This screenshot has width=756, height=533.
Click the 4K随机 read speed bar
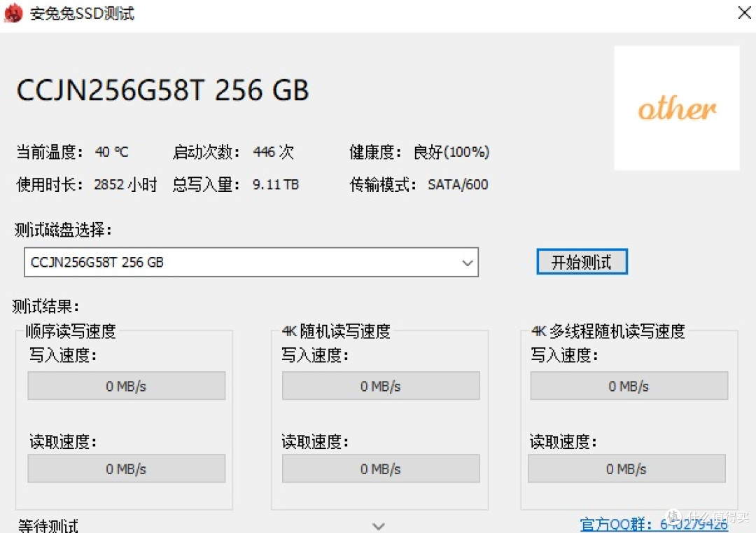381,469
